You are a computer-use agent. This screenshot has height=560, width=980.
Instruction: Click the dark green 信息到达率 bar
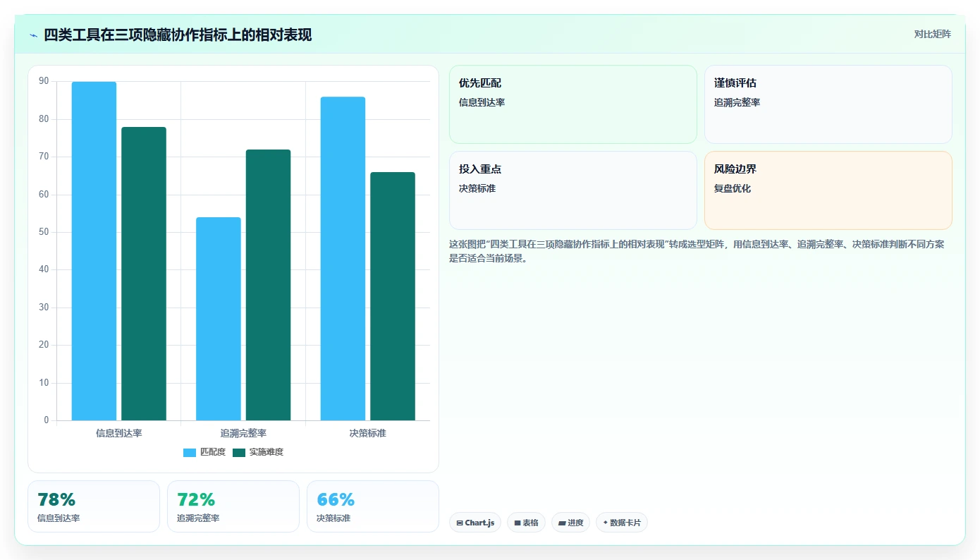click(x=144, y=274)
